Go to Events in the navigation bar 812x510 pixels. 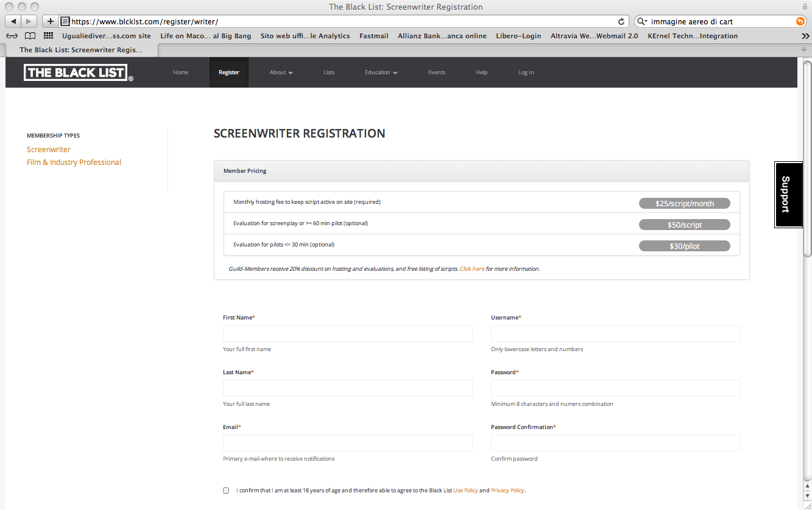[x=437, y=72]
